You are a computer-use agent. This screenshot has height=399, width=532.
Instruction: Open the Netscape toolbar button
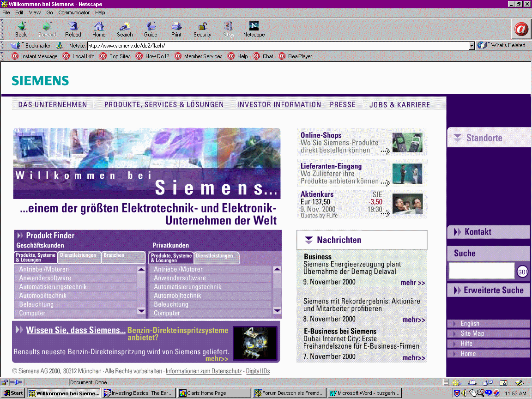[x=254, y=29]
